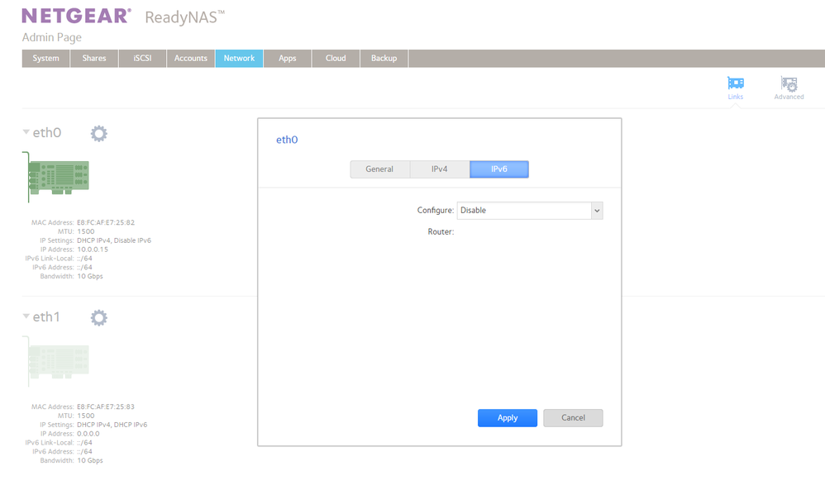Click the eth1 network card image
825x504 pixels.
pos(56,361)
